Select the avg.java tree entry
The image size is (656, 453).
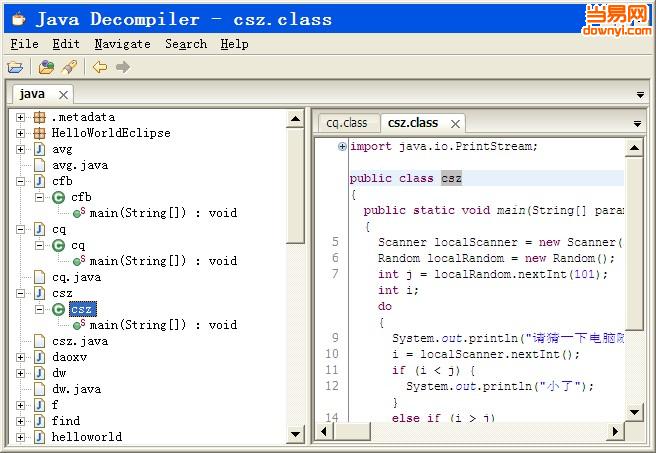[x=80, y=166]
